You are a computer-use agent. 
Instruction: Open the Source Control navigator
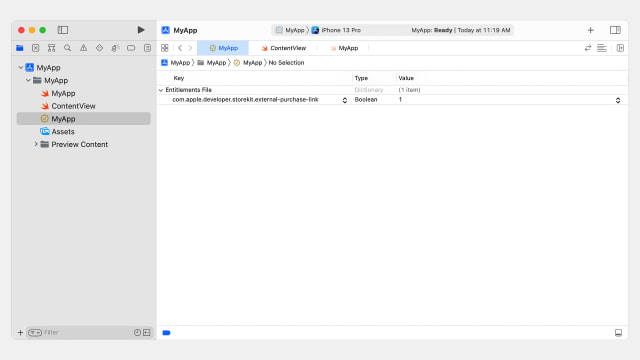coord(36,48)
